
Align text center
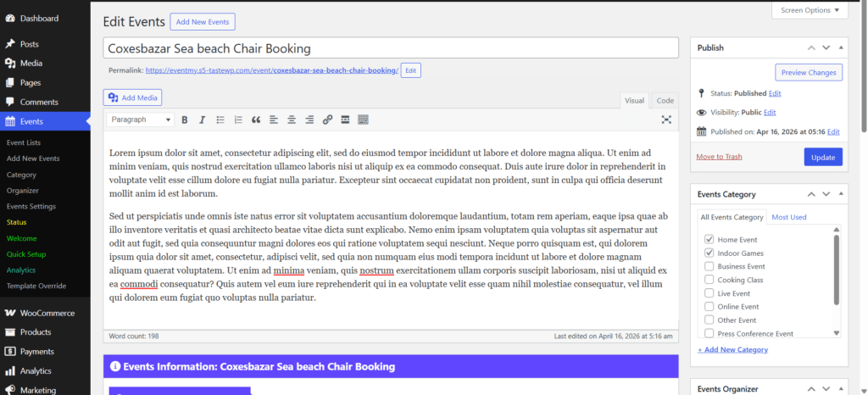pyautogui.click(x=292, y=120)
